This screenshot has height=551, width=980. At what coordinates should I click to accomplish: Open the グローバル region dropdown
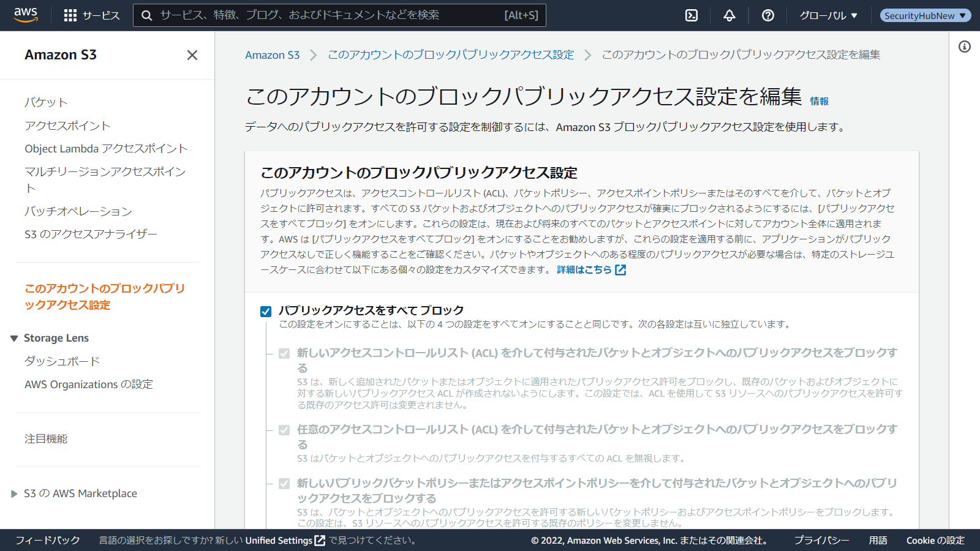[x=828, y=15]
